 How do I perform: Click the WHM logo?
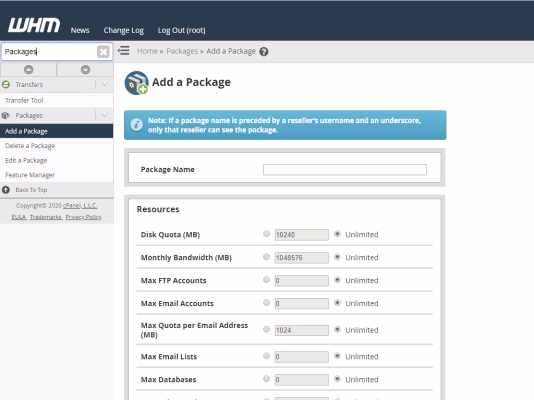click(34, 25)
